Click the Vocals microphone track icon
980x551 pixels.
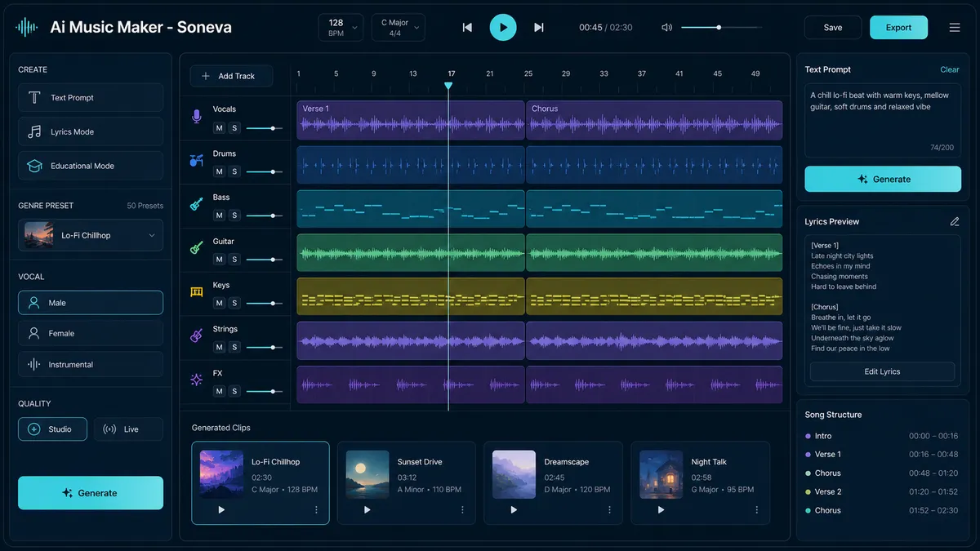196,117
